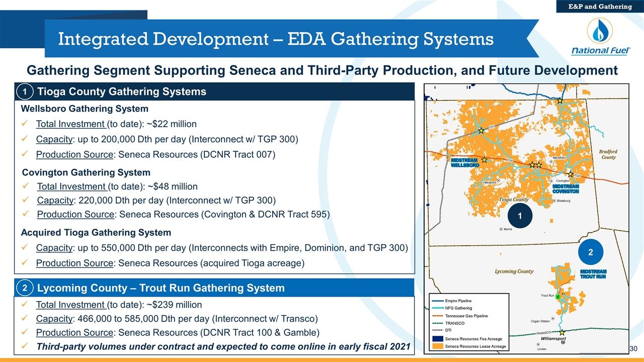Click numbered circle 2 in Lycoming County header
This screenshot has height=362, width=644.
pos(26,288)
